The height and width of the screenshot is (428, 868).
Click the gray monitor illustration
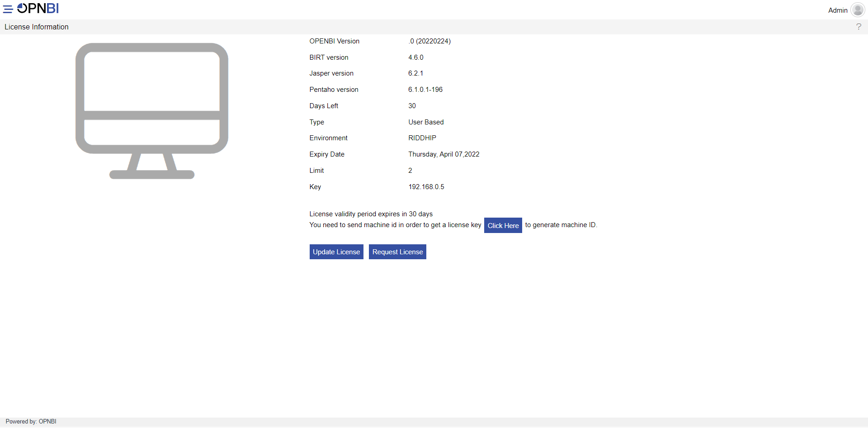click(x=152, y=111)
